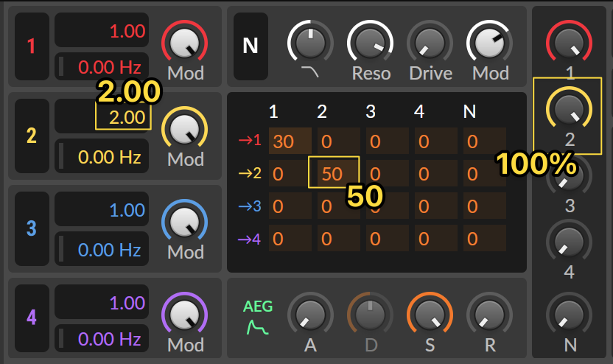Select operator 3 ratio value 1.00
The image size is (613, 364).
pyautogui.click(x=102, y=209)
